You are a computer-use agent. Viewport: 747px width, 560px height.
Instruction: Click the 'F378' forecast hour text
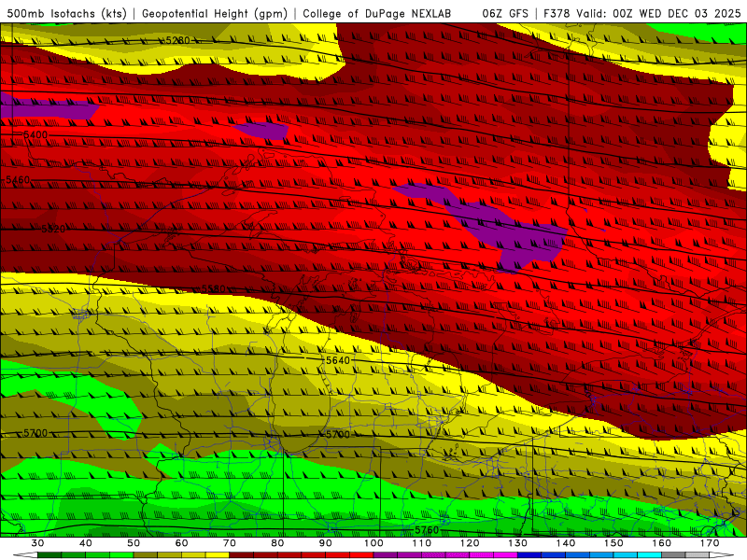click(x=557, y=14)
